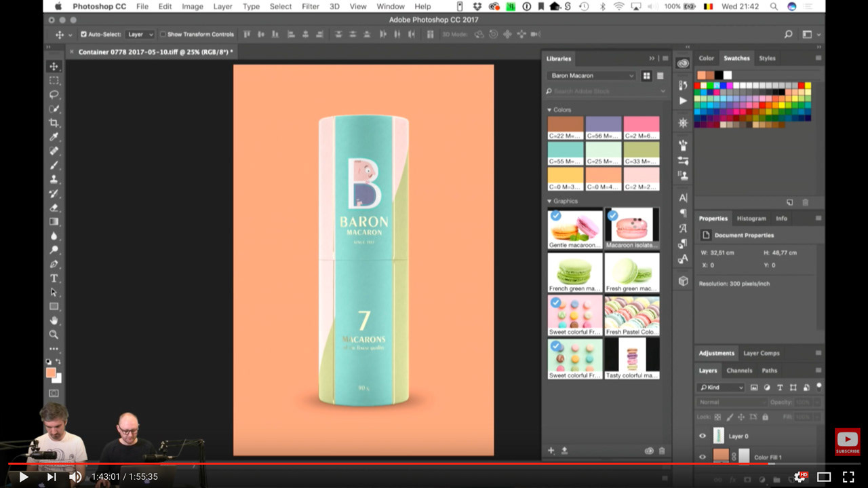Viewport: 868px width, 488px height.
Task: Click the add content plus icon in Libraries
Action: point(551,451)
